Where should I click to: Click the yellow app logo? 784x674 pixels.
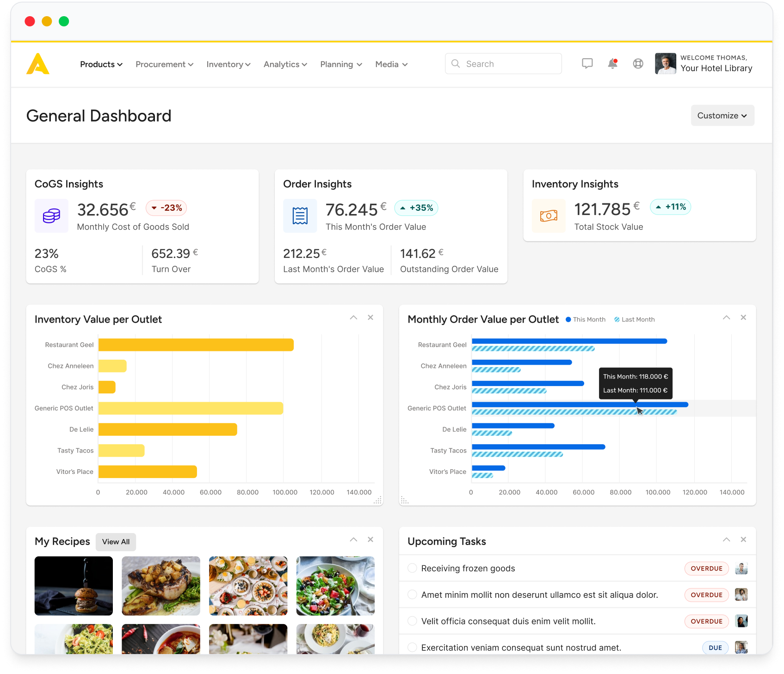click(x=38, y=64)
